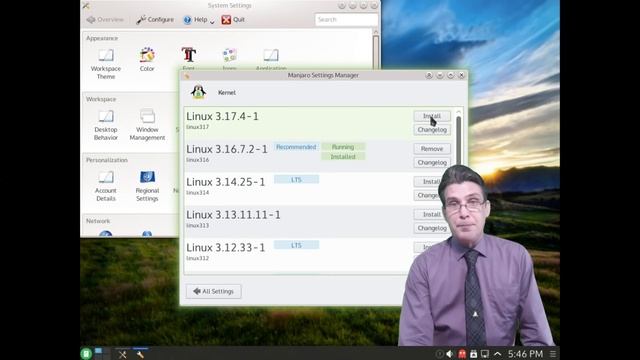Click the "Recommended" badge
The image size is (640, 360).
pyautogui.click(x=296, y=147)
